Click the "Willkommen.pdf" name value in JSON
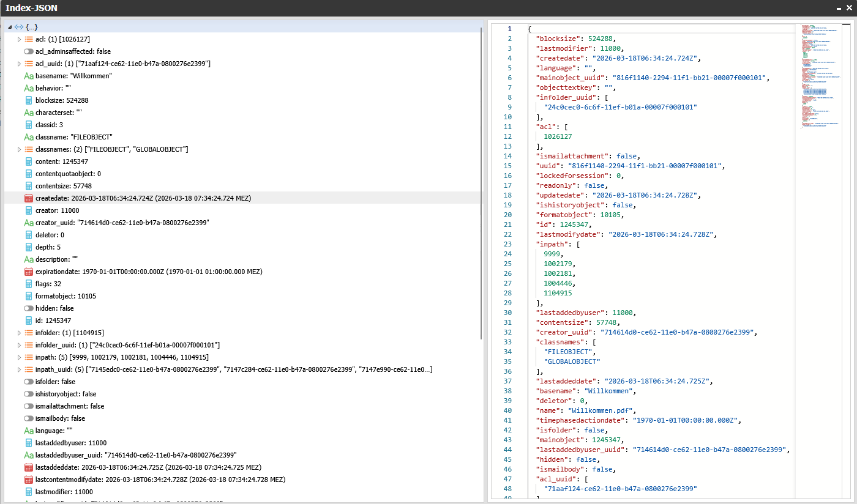857x504 pixels. [602, 410]
